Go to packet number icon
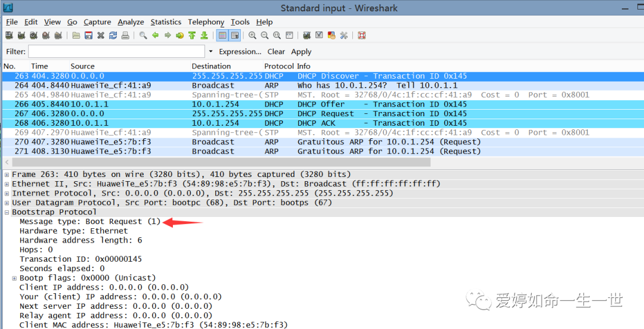The height and width of the screenshot is (329, 644). click(x=180, y=36)
